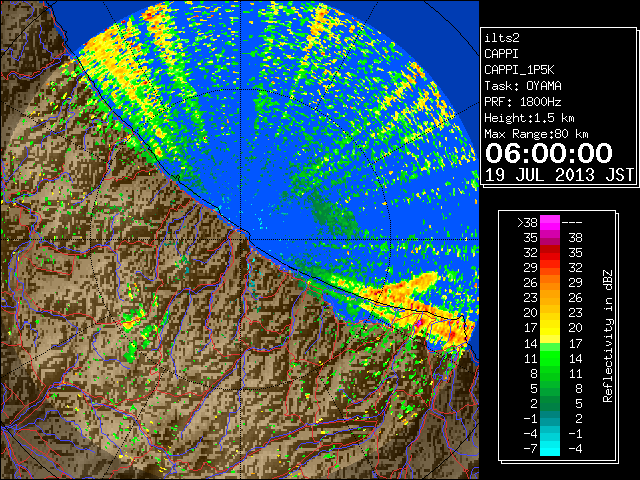Image resolution: width=640 pixels, height=480 pixels.
Task: Click the red 32 dBZ legend swatch
Action: pos(550,253)
